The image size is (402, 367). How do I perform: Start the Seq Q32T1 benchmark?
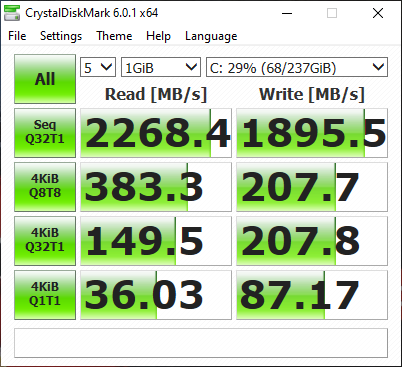tap(45, 133)
